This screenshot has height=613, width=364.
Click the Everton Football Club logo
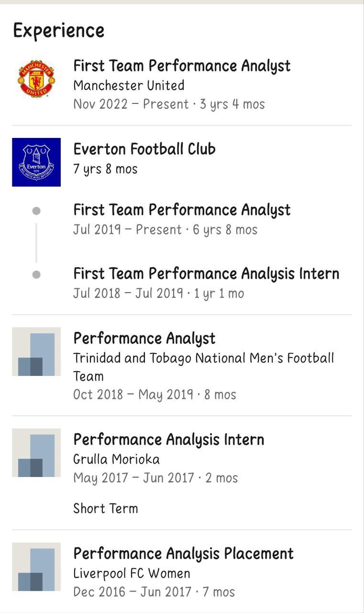tap(36, 162)
